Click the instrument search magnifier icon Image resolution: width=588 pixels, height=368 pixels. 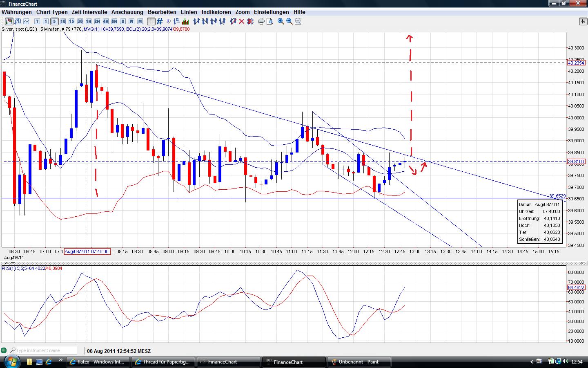pyautogui.click(x=13, y=350)
